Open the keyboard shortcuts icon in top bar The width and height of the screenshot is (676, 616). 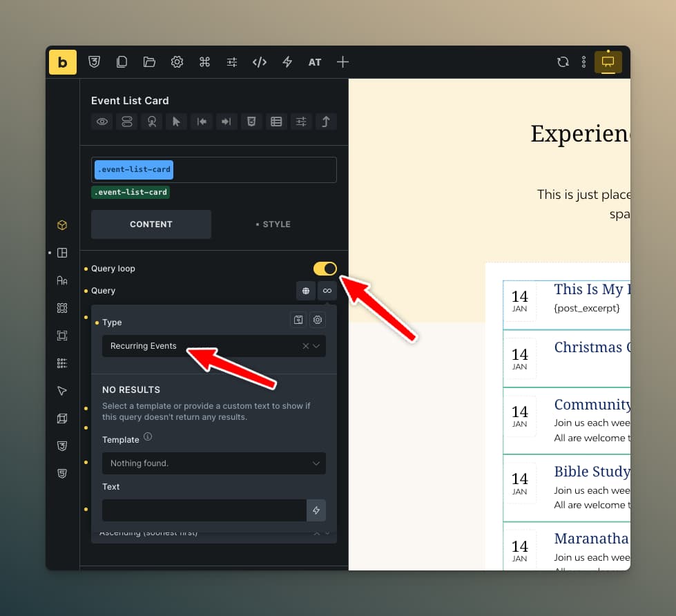pos(204,61)
